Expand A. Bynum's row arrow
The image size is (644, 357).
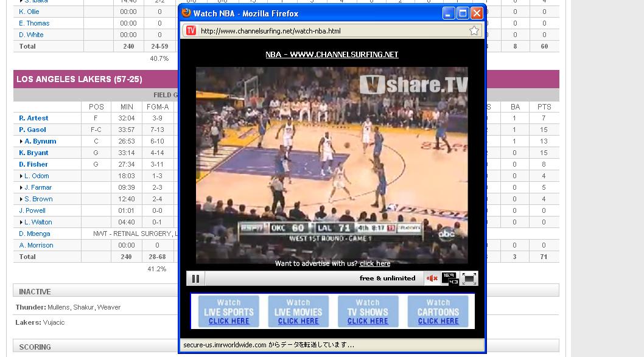tap(21, 141)
